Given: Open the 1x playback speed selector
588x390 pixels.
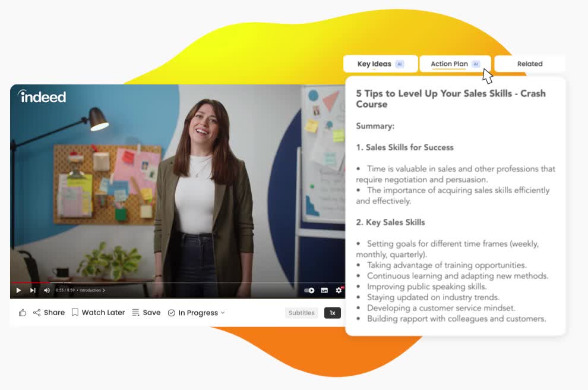Looking at the screenshot, I should tap(333, 313).
